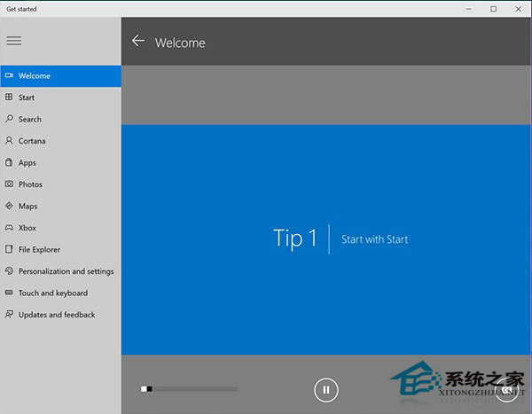Click the 'Start with Start' text
Screen dimensions: 532x414
374,239
